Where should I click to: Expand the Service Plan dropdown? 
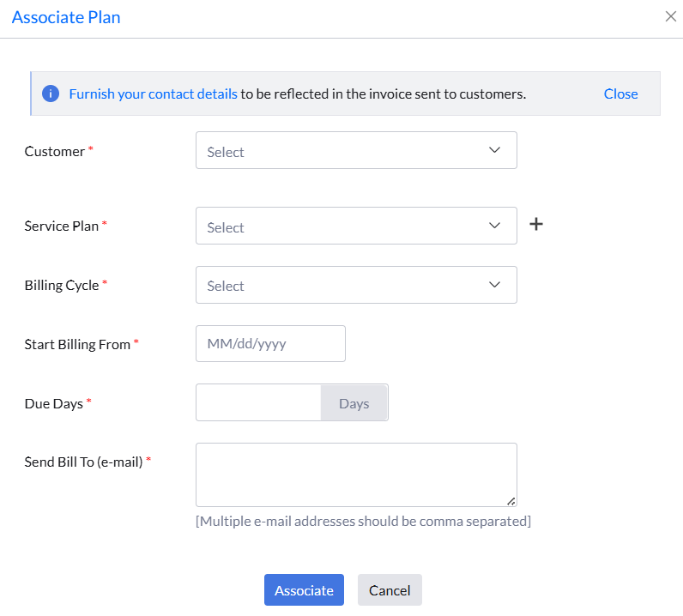tap(356, 226)
